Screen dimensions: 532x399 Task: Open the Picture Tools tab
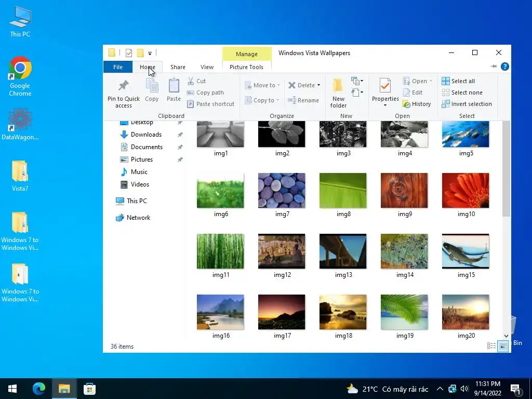point(246,67)
